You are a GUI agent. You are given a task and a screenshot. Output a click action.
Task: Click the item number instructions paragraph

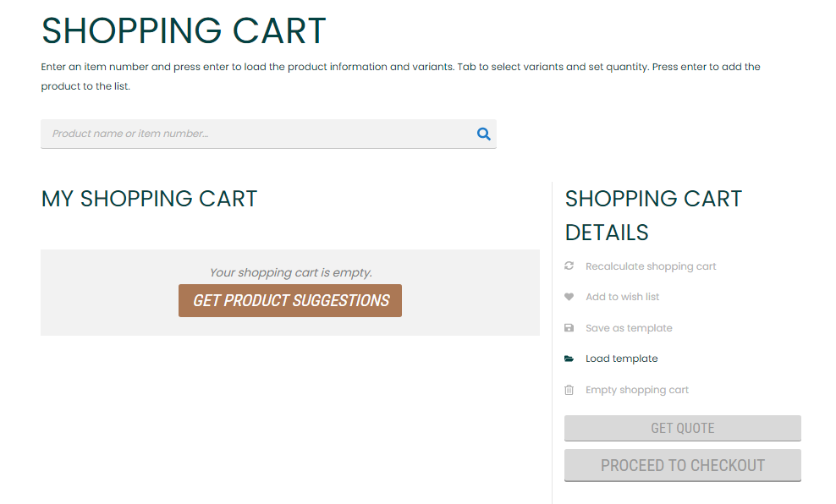click(400, 76)
